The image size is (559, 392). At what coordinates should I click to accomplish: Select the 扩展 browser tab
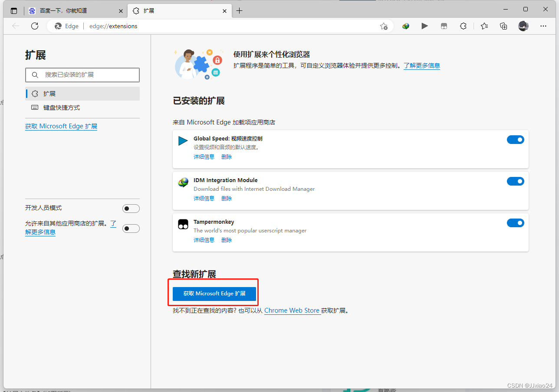[179, 11]
